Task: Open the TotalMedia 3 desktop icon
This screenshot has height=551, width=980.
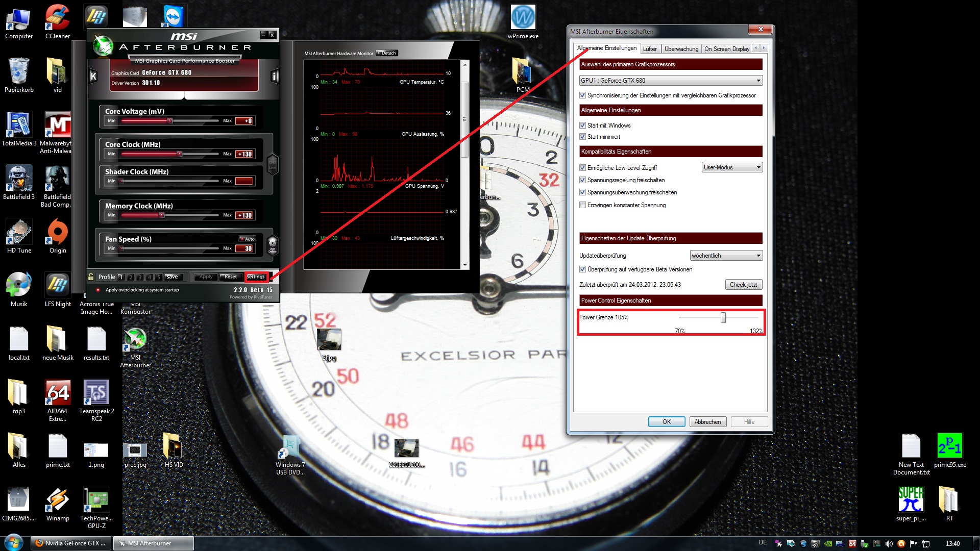Action: pos(19,129)
